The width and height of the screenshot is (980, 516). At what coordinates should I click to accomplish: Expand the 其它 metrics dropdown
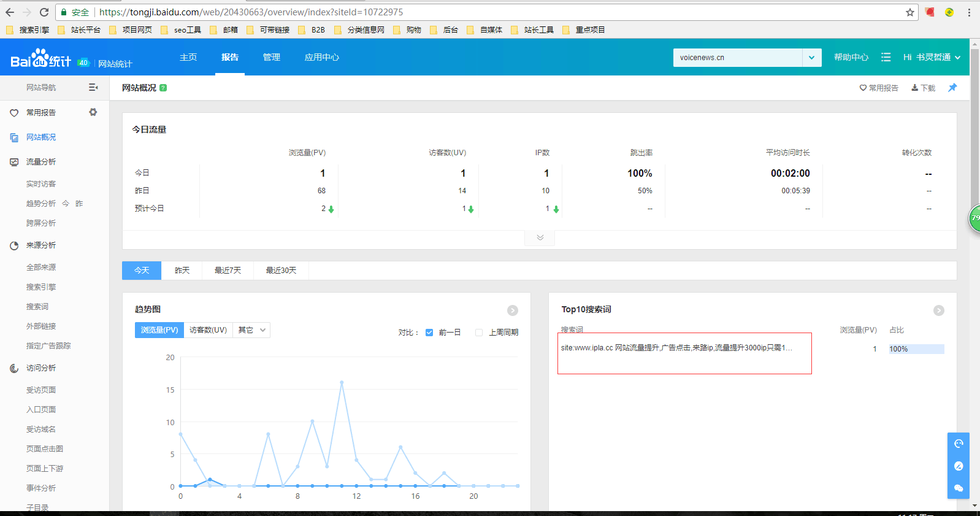point(251,330)
